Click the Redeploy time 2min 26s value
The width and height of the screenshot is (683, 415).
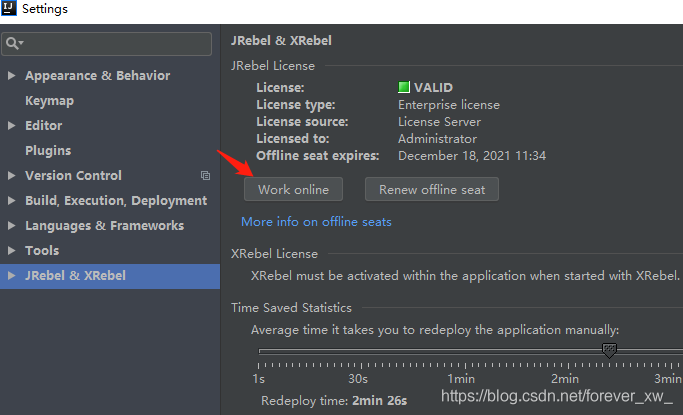pyautogui.click(x=379, y=401)
